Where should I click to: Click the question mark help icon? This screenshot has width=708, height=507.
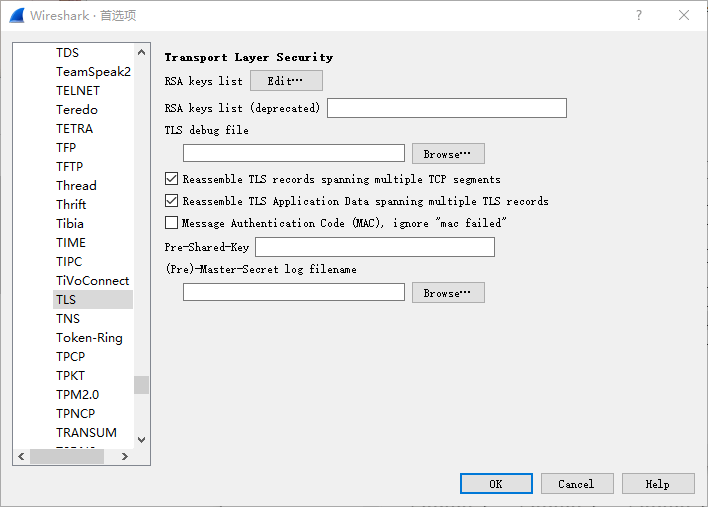coord(639,16)
